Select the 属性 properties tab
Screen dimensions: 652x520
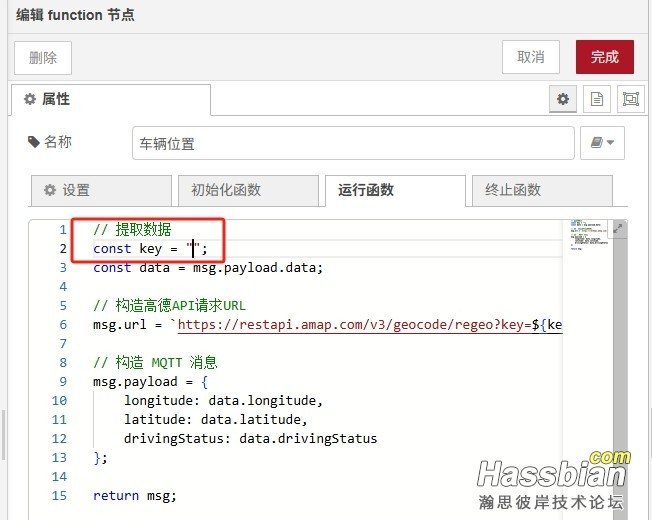pyautogui.click(x=111, y=100)
